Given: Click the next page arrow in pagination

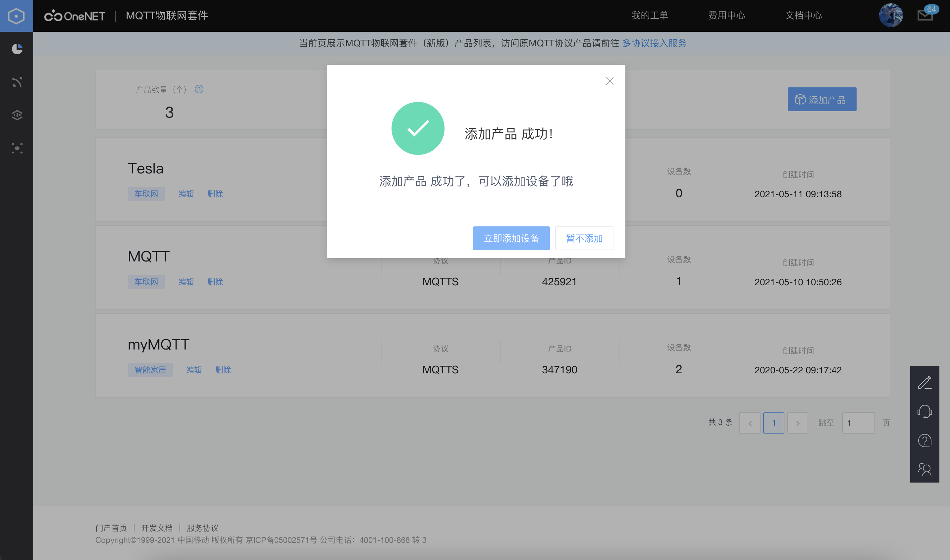Looking at the screenshot, I should (798, 423).
